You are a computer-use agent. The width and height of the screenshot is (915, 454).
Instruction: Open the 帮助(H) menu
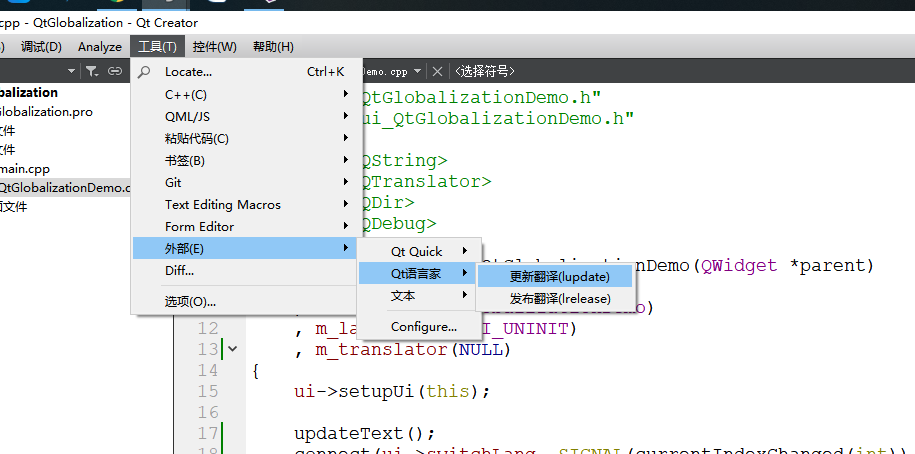tap(273, 47)
